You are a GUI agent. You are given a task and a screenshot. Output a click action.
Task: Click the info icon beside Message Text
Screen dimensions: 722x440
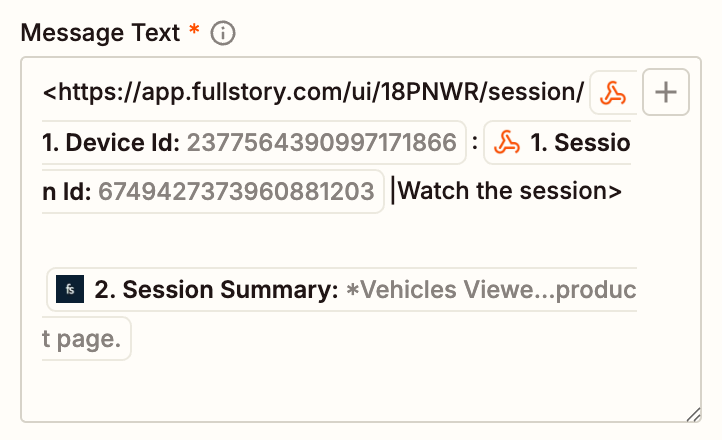[x=224, y=33]
